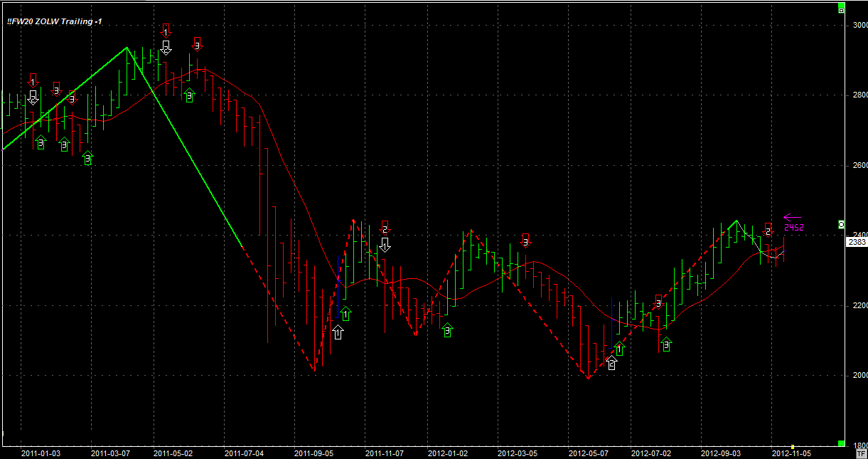Click the green up arrow 3 near 2012-01-02
The height and width of the screenshot is (459, 868).
447,330
